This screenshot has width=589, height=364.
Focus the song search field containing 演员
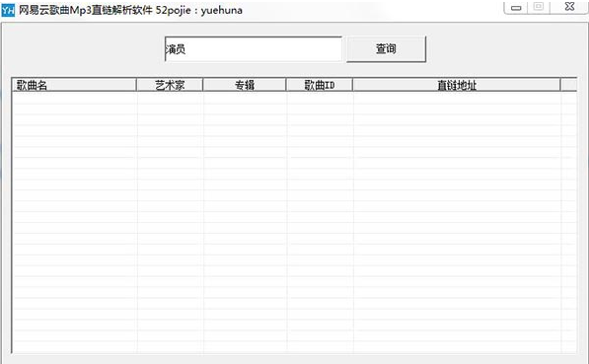click(254, 49)
